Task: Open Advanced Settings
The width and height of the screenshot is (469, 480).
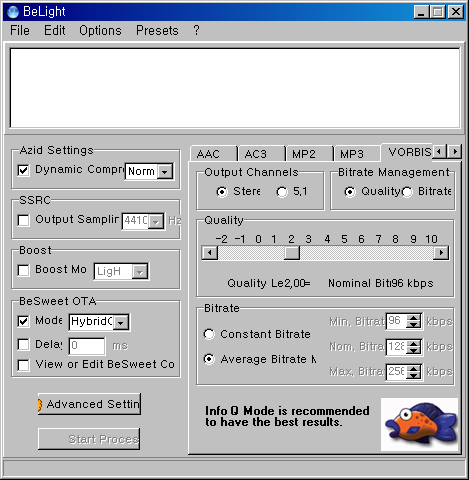Action: tap(89, 404)
